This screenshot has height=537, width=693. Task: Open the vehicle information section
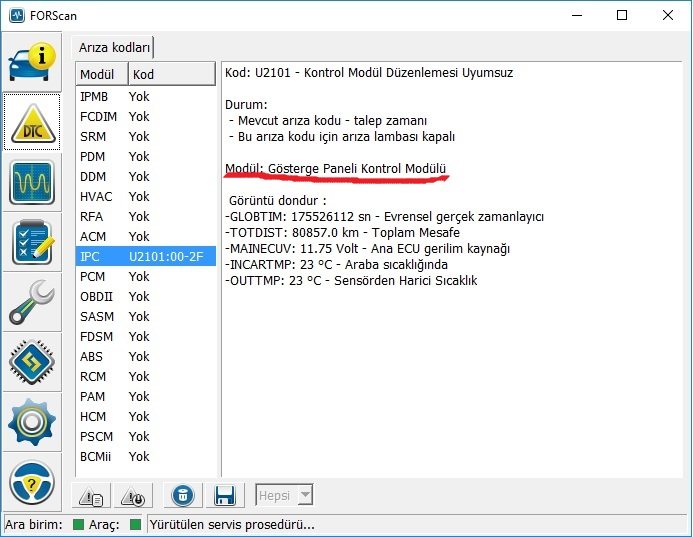tap(32, 62)
